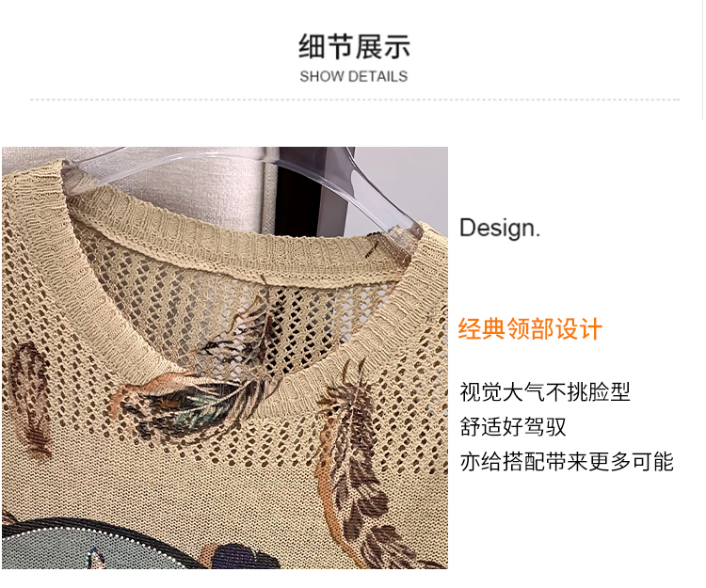Viewport: 706px width, 588px height.
Task: Click the SHOW DETAILS subtitle text
Action: point(354,76)
